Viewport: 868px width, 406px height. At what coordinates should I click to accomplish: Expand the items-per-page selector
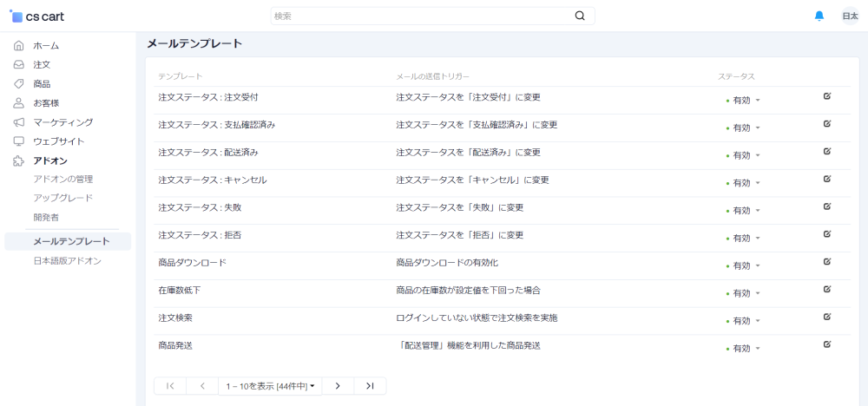[270, 385]
